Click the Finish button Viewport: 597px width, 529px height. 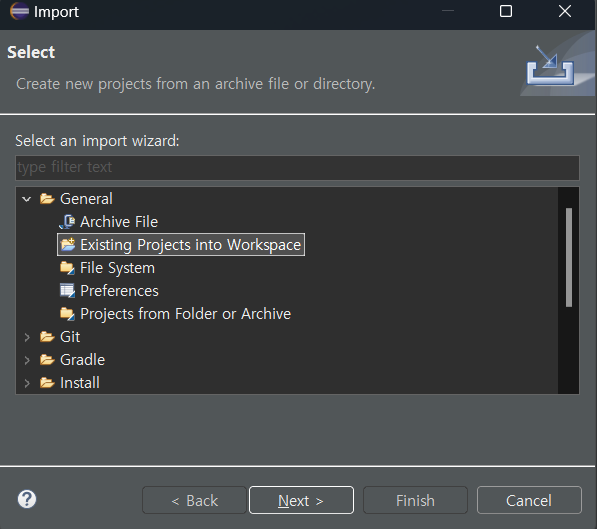[415, 500]
